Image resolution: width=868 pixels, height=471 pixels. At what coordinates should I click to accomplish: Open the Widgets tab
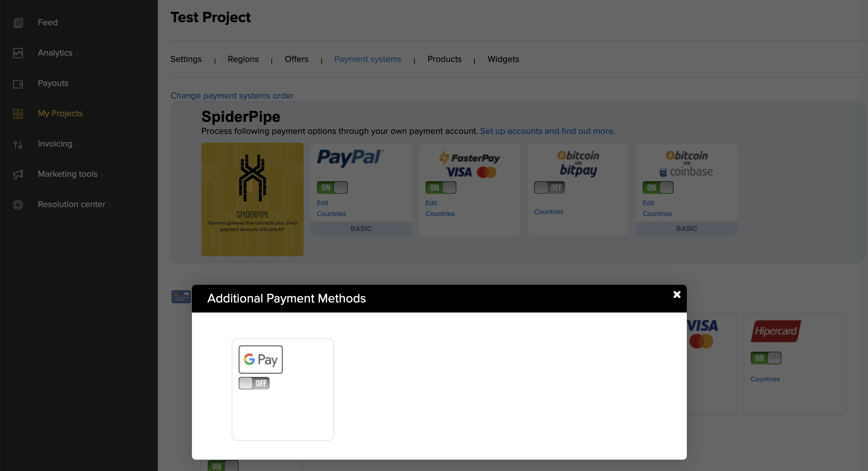coord(503,59)
